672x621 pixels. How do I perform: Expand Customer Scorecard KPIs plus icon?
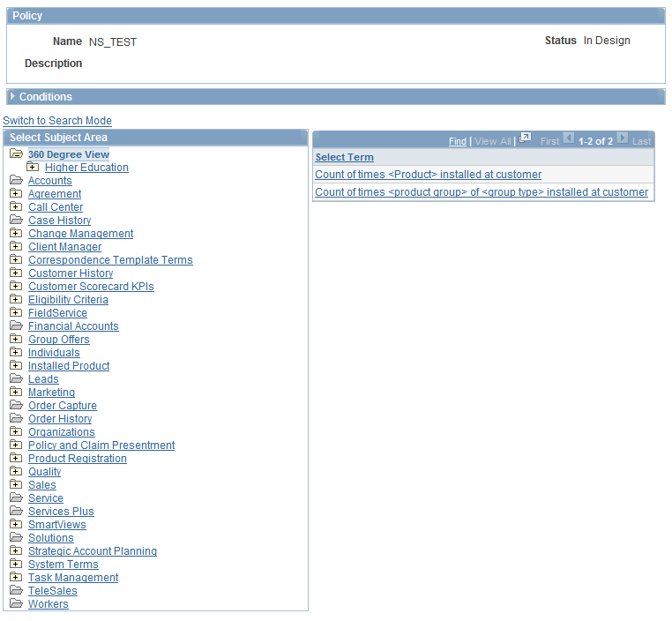16,286
